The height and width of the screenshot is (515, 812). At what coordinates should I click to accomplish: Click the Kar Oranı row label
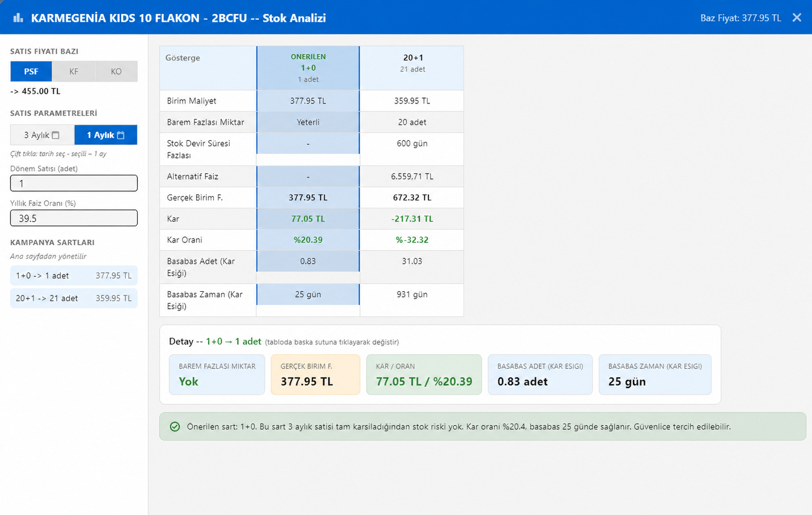click(184, 240)
